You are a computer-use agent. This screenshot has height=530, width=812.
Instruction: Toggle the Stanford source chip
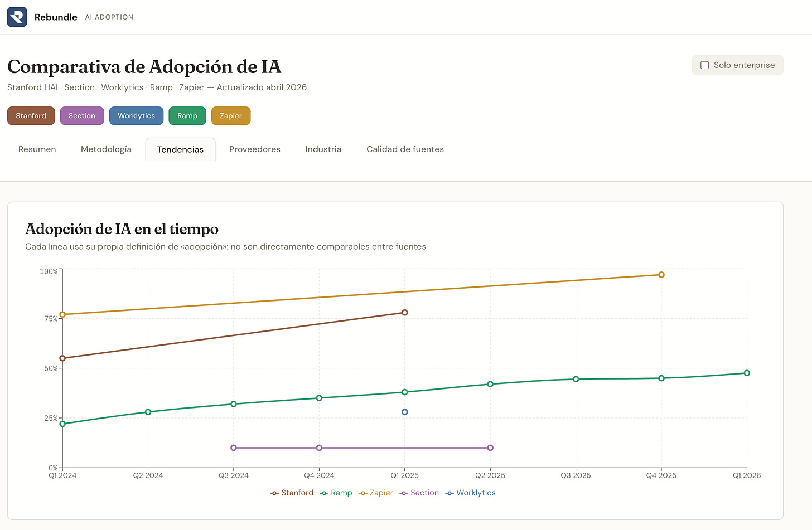pos(31,116)
